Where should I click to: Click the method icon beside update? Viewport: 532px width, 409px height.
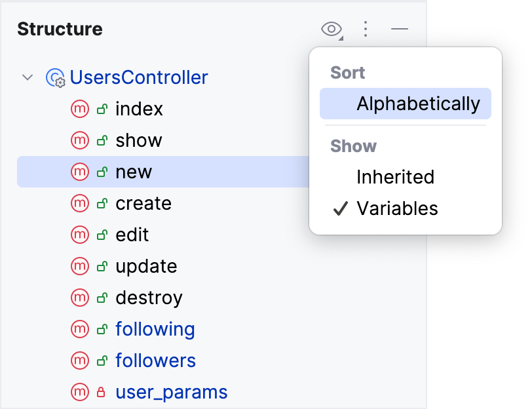(x=81, y=266)
